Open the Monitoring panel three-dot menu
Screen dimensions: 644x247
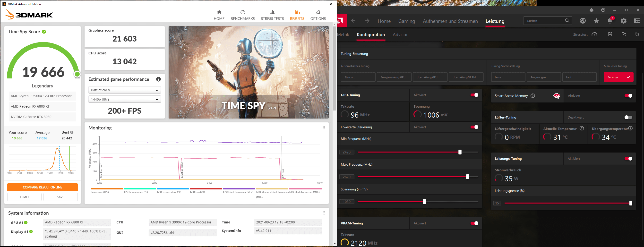coord(324,128)
